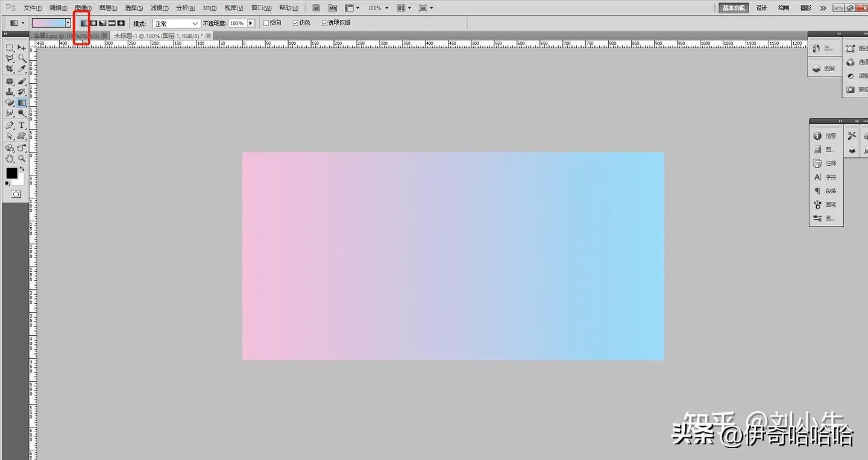
Task: Switch to the 设计 workspace button
Action: click(761, 8)
